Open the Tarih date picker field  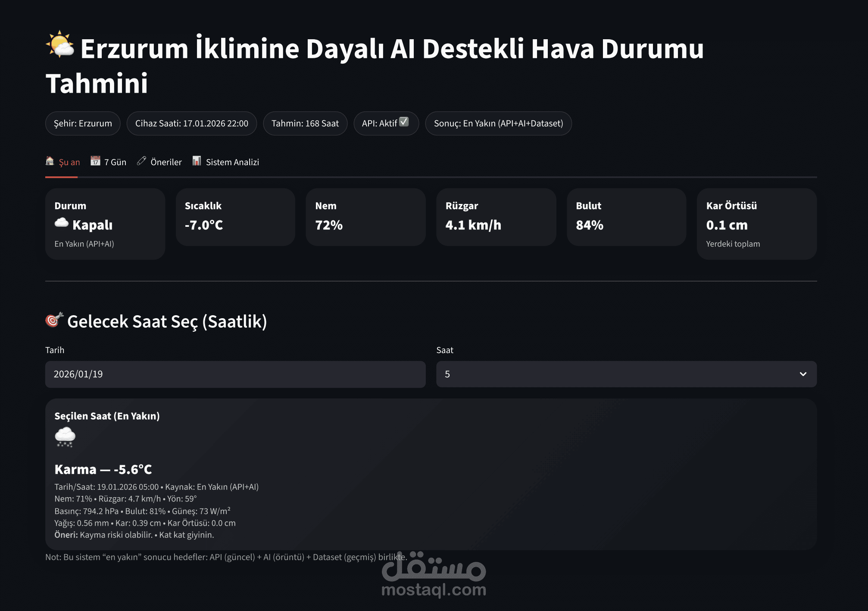[x=235, y=374]
